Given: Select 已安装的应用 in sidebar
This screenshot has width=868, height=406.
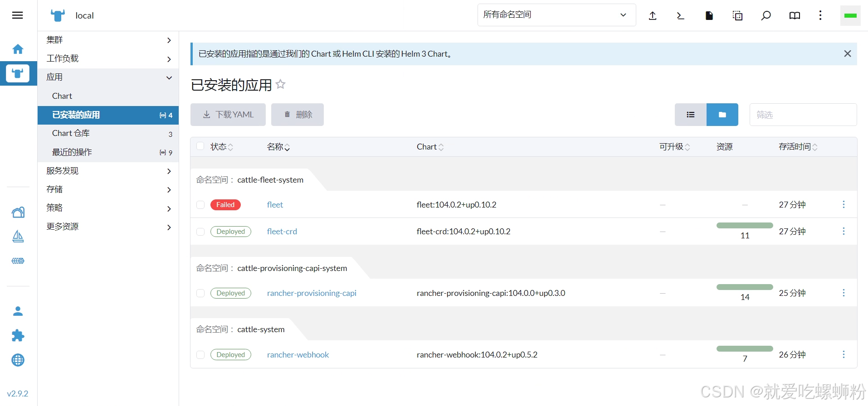Looking at the screenshot, I should coord(108,115).
